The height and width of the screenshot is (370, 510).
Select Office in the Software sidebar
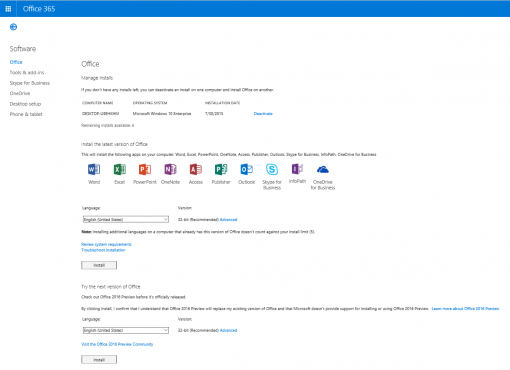[16, 62]
